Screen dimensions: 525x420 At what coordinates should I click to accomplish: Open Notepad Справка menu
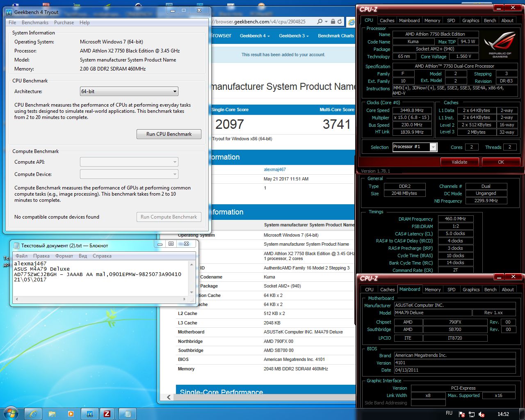(x=102, y=256)
